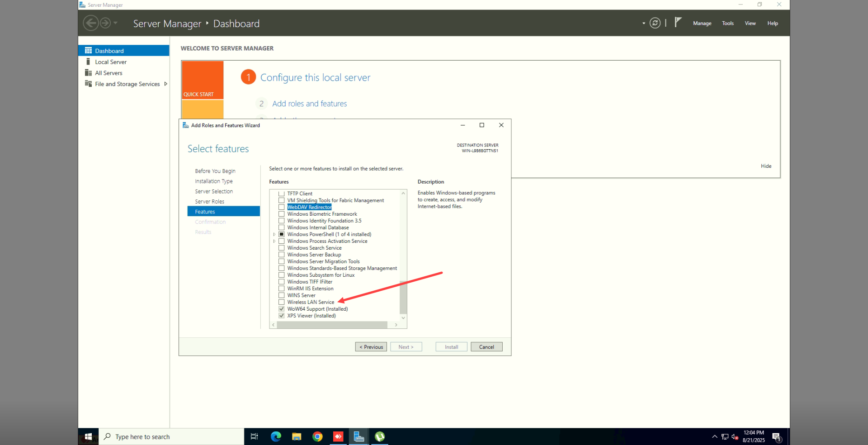Click the Server Manager back navigation arrow
Image resolution: width=868 pixels, height=445 pixels.
91,23
